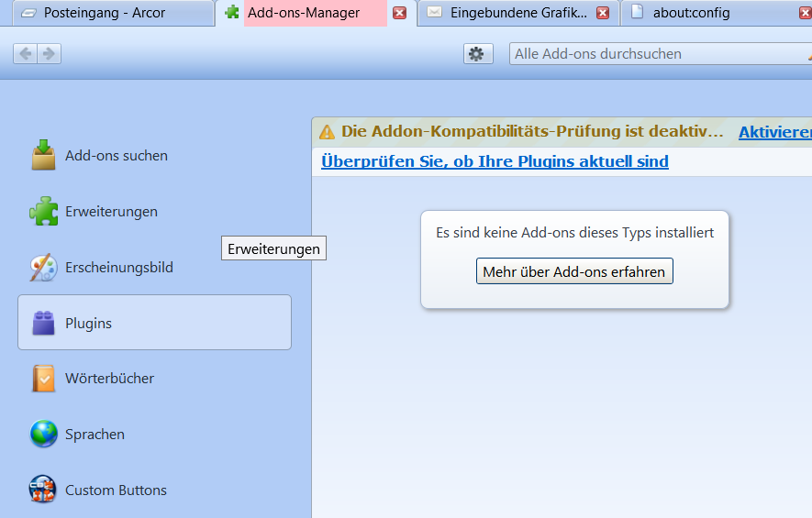Select the Plugins category

[x=154, y=323]
